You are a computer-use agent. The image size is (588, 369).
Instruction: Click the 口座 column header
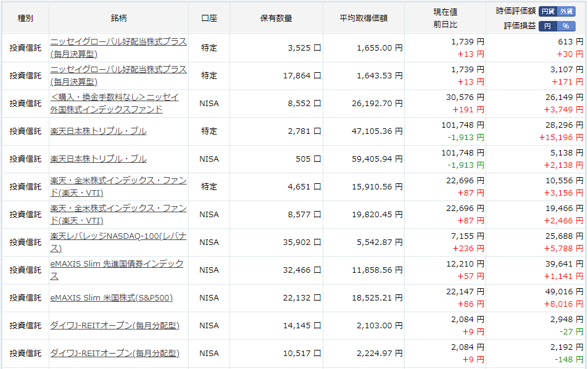click(x=209, y=18)
